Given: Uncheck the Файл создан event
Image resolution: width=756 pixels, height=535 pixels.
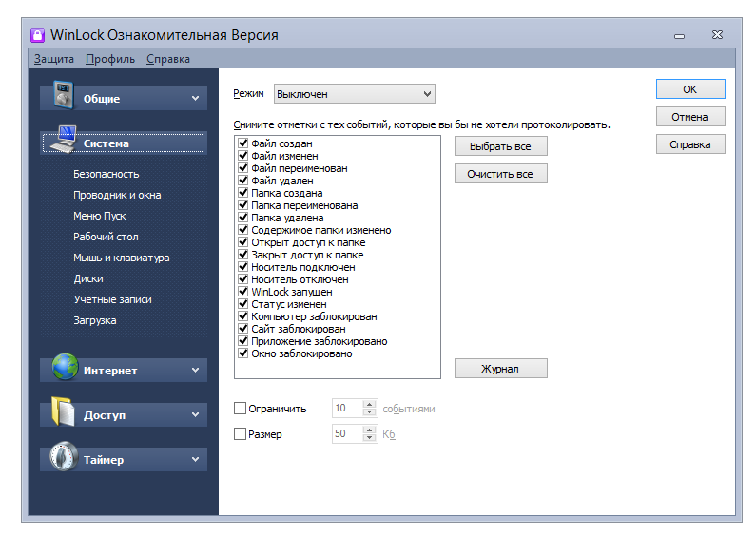Looking at the screenshot, I should click(243, 143).
